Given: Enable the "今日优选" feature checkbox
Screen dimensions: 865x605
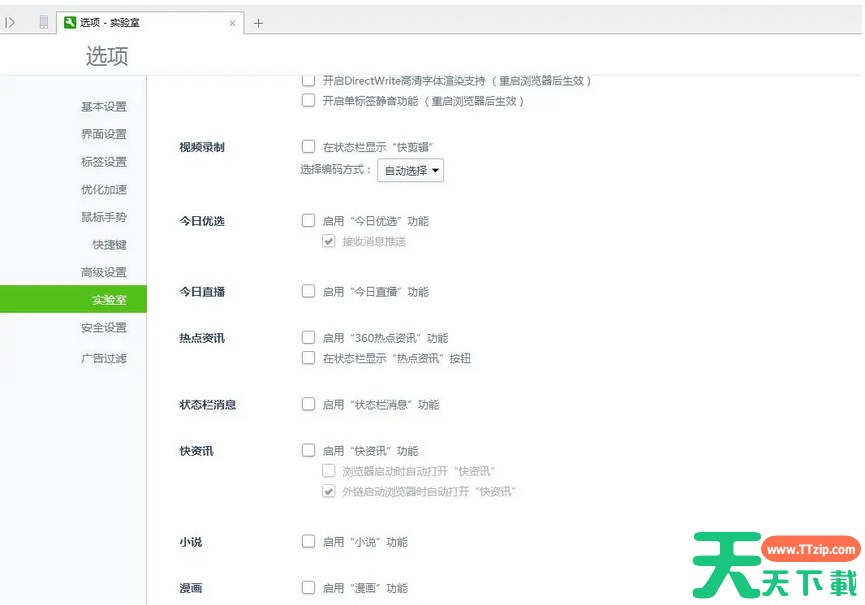Looking at the screenshot, I should (x=308, y=221).
